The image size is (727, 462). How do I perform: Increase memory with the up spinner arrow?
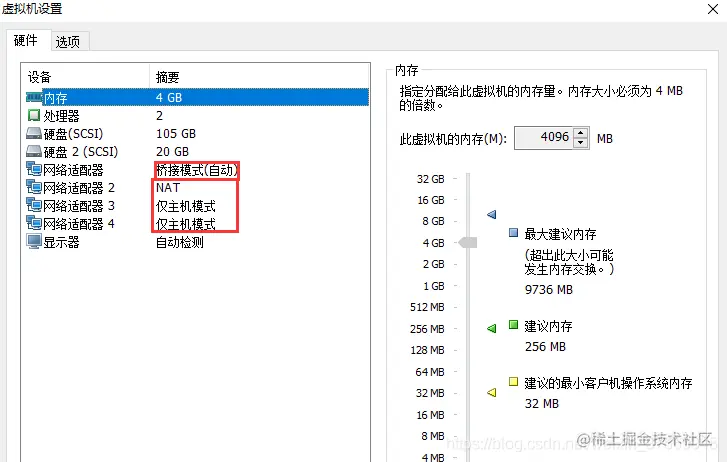click(580, 133)
